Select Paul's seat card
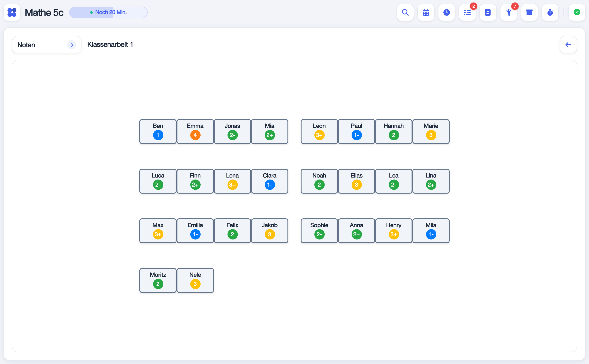This screenshot has width=589, height=364. (357, 132)
